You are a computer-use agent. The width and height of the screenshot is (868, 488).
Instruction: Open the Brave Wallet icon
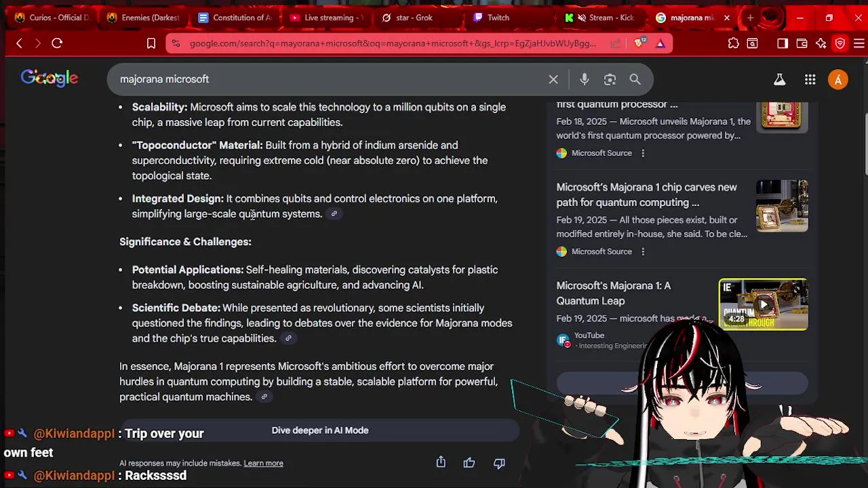(802, 43)
